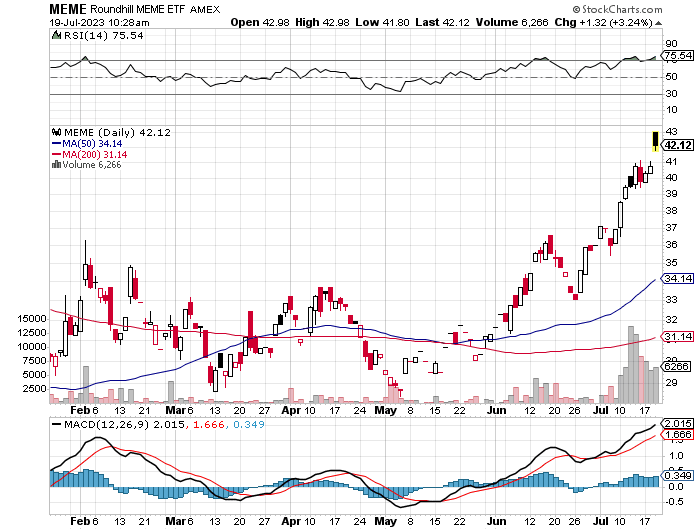Click the Last 42.12 value

click(x=442, y=22)
